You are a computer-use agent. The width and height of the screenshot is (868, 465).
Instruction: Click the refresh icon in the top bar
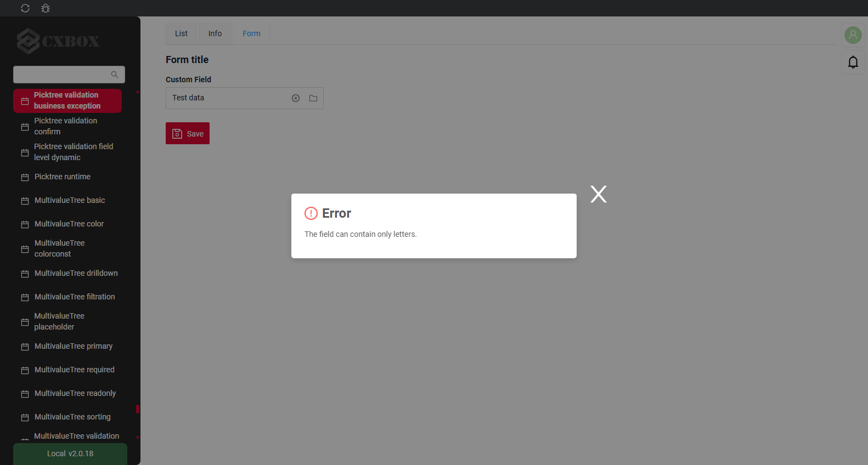[x=25, y=8]
